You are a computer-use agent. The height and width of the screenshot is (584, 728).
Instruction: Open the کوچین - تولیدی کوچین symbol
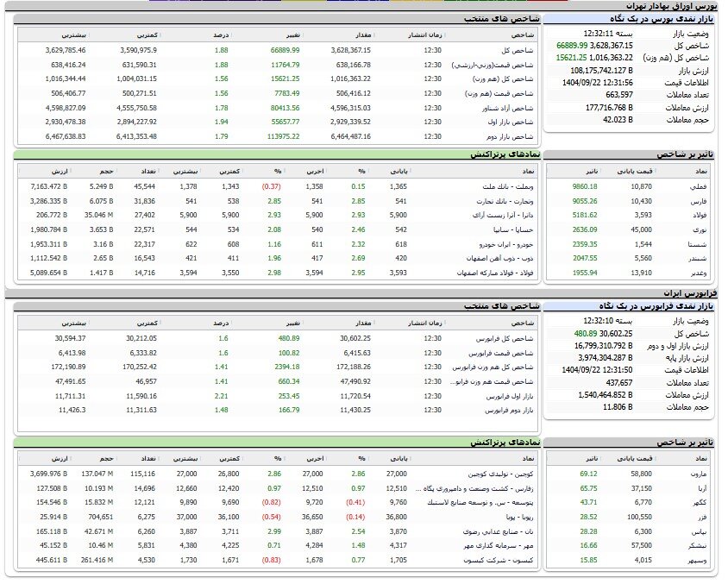coord(499,474)
